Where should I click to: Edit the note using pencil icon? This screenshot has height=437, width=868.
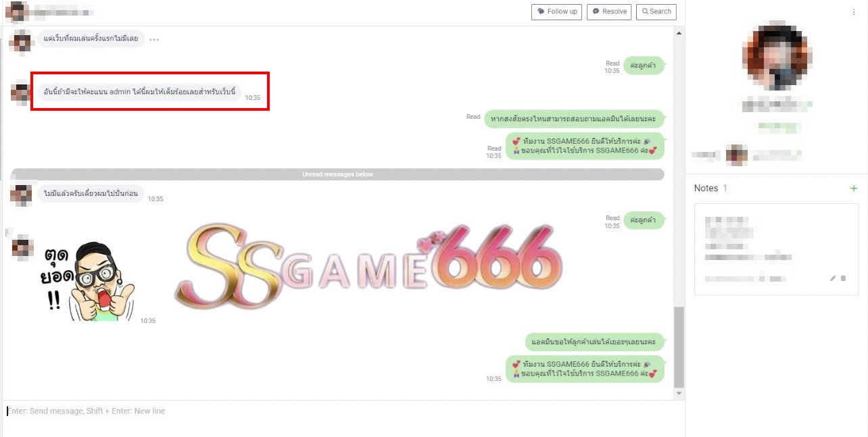pyautogui.click(x=833, y=278)
